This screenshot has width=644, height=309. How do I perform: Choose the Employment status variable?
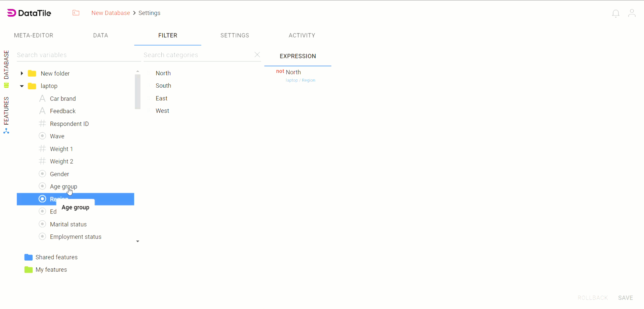[x=76, y=237]
